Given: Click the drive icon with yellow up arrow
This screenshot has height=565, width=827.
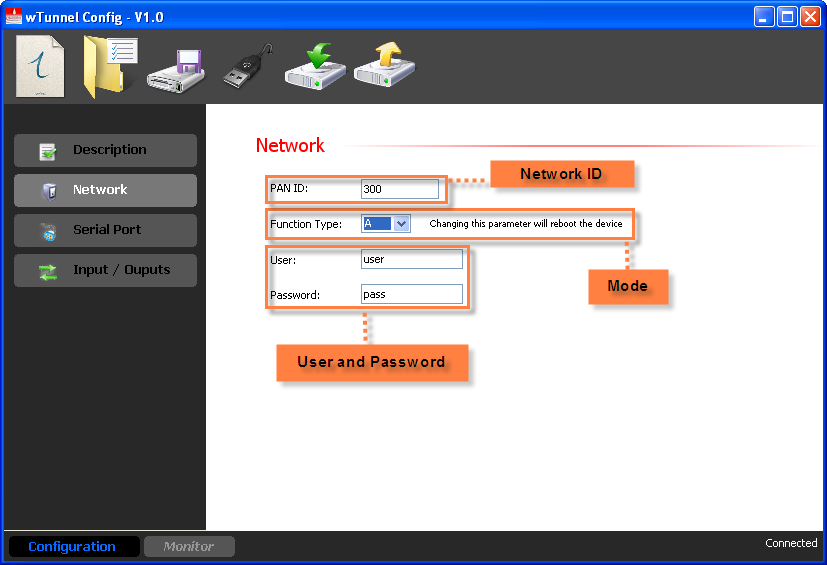Looking at the screenshot, I should [x=384, y=67].
